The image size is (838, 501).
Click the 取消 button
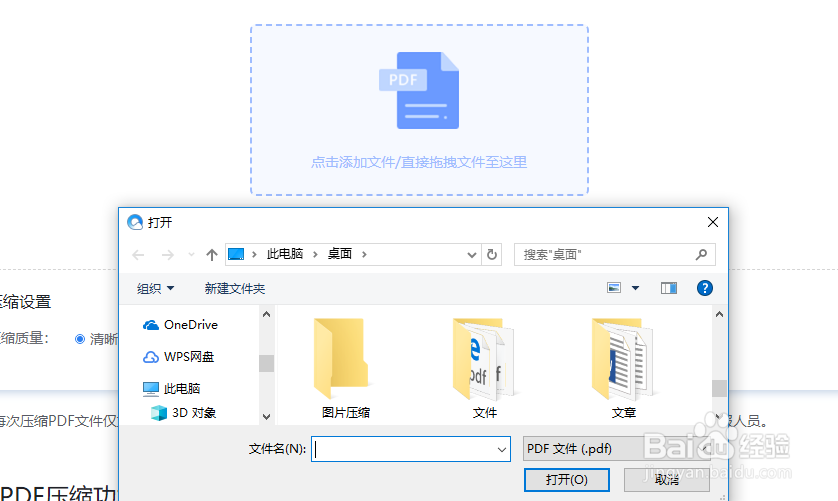[666, 480]
